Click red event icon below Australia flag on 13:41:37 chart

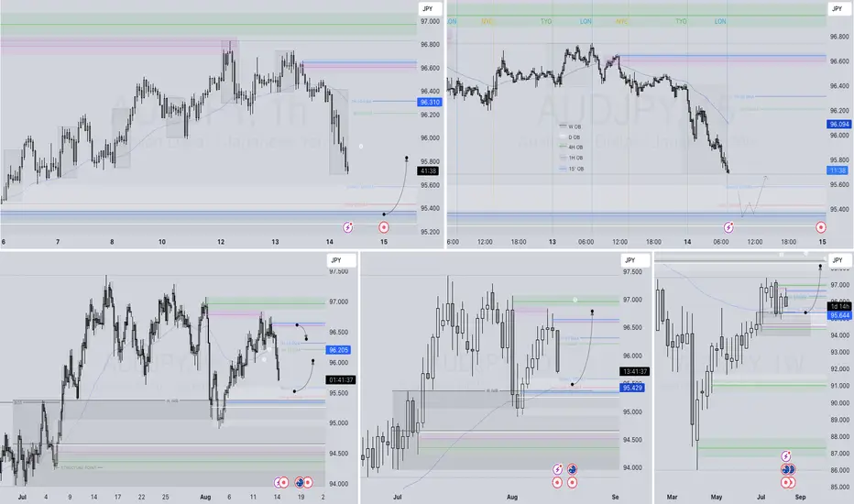pos(573,482)
